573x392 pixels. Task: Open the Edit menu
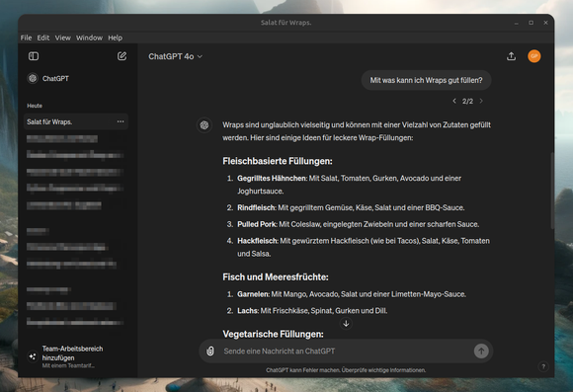(x=43, y=38)
